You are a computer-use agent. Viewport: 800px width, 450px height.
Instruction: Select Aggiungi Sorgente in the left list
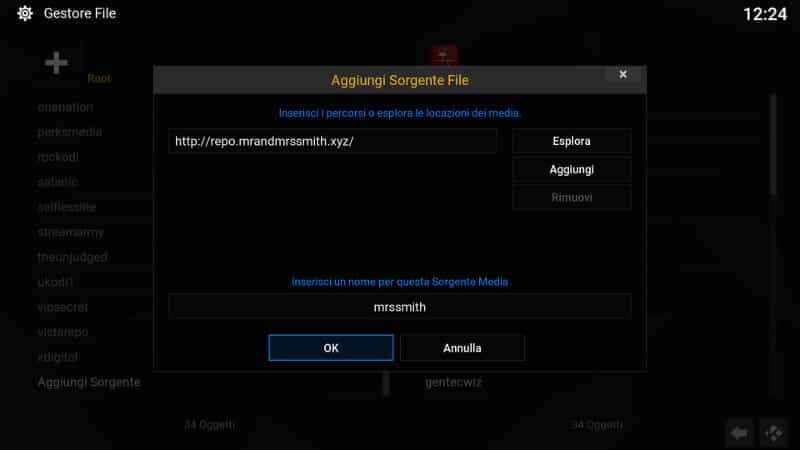coord(89,382)
